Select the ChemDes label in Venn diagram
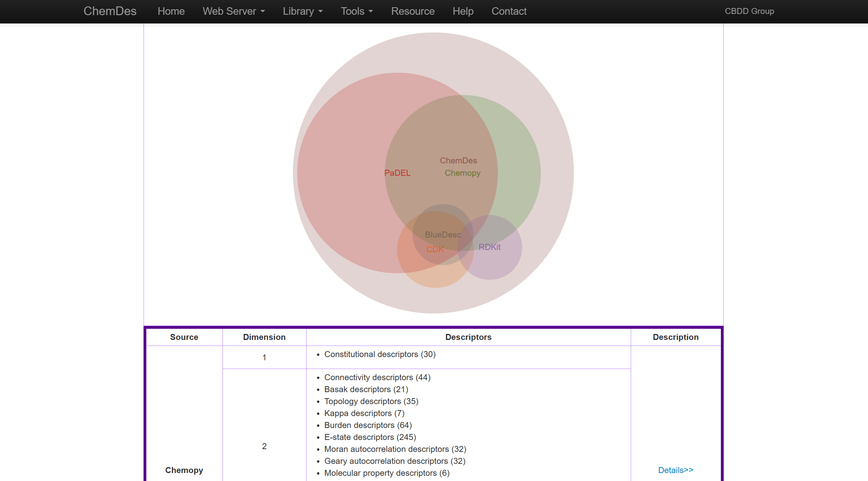The width and height of the screenshot is (868, 481). pos(458,161)
